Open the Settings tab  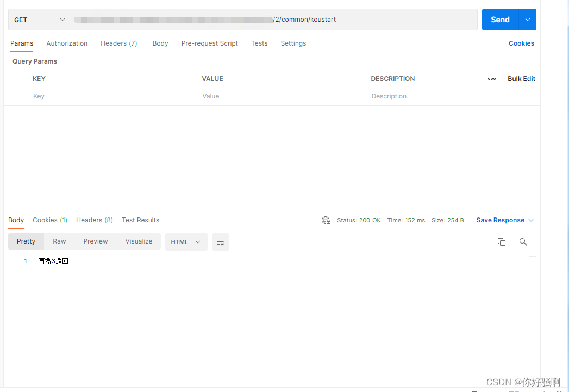(293, 43)
